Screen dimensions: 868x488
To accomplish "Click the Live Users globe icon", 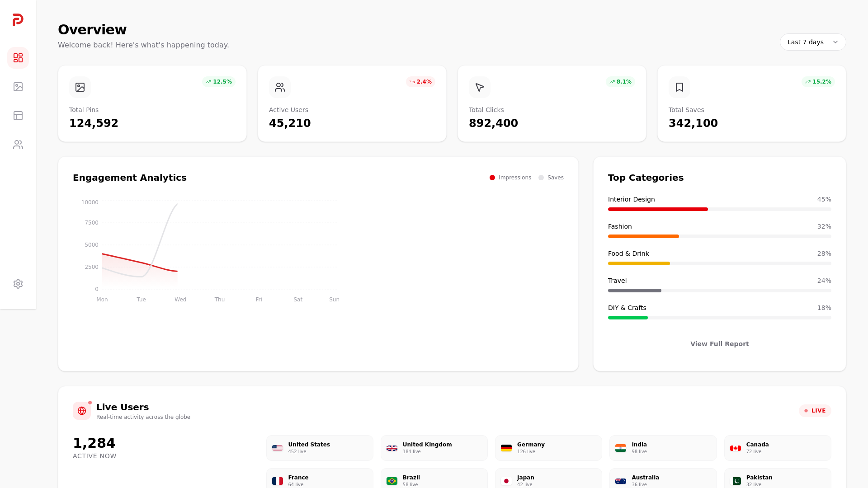I will tap(82, 411).
